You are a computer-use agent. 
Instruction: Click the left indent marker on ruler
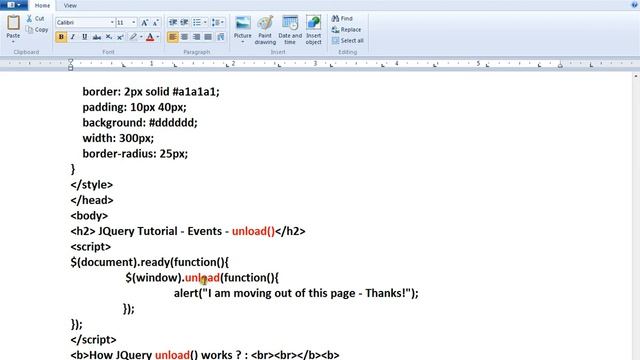click(70, 64)
